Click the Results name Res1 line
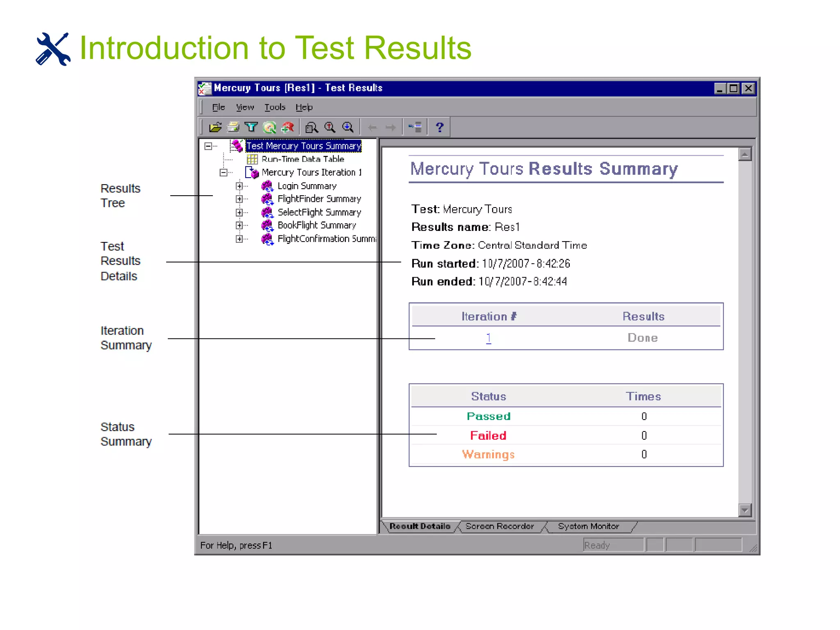The width and height of the screenshot is (840, 630). [466, 227]
